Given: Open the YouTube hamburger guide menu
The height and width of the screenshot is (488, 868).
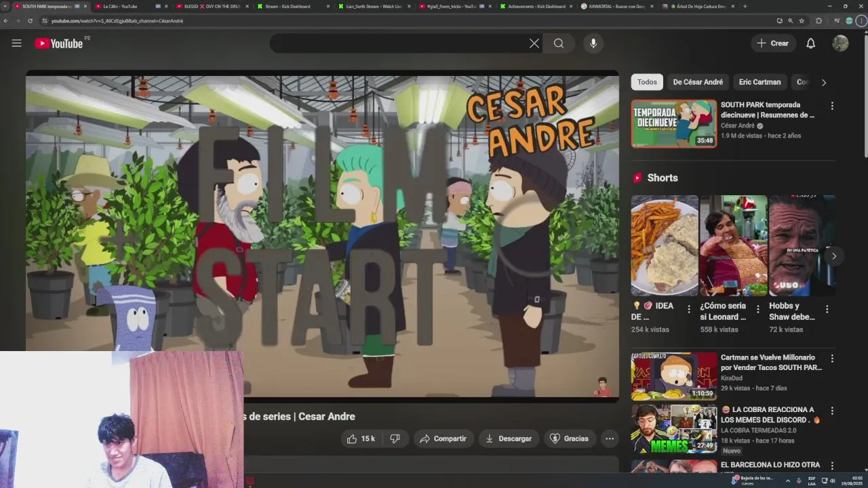Looking at the screenshot, I should tap(16, 43).
